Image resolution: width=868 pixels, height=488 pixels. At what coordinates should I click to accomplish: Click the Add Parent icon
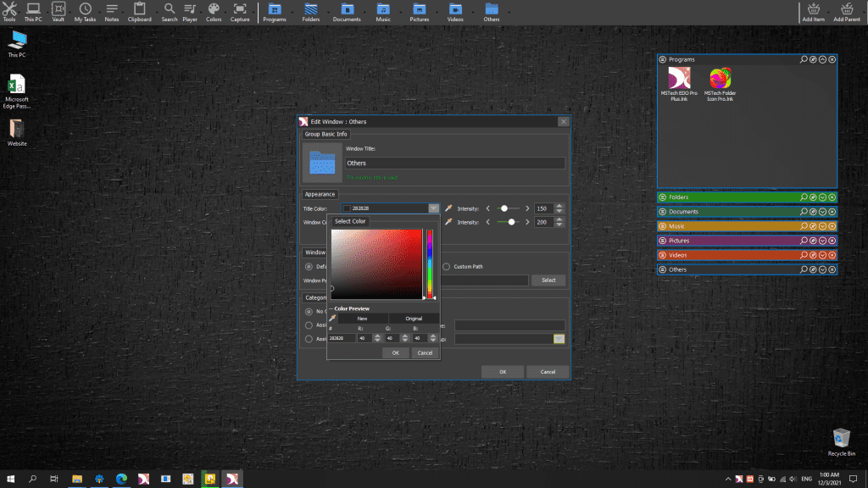click(846, 11)
